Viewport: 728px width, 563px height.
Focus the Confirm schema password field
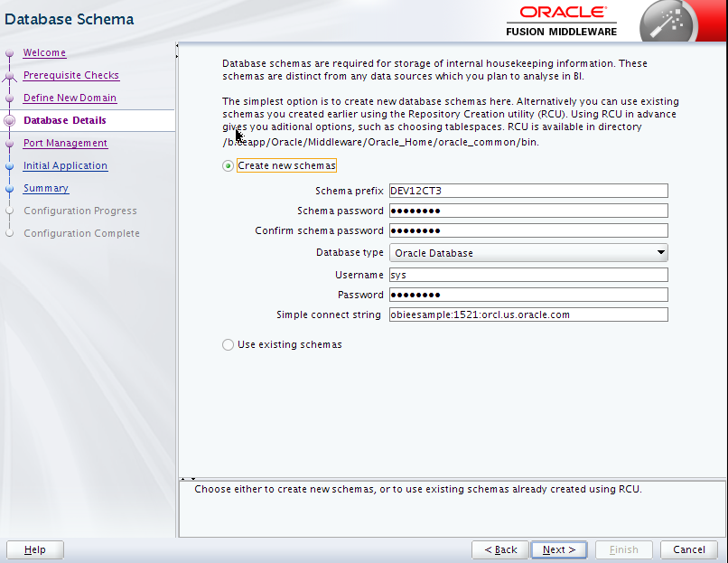click(528, 230)
